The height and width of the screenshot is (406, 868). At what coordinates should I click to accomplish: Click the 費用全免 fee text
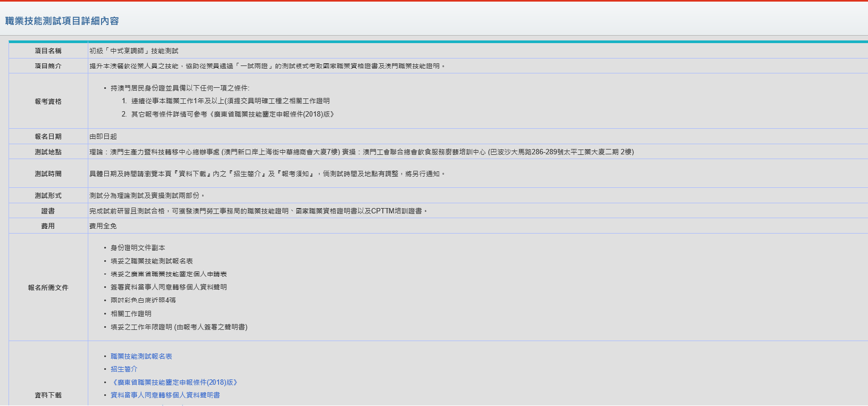(x=103, y=226)
